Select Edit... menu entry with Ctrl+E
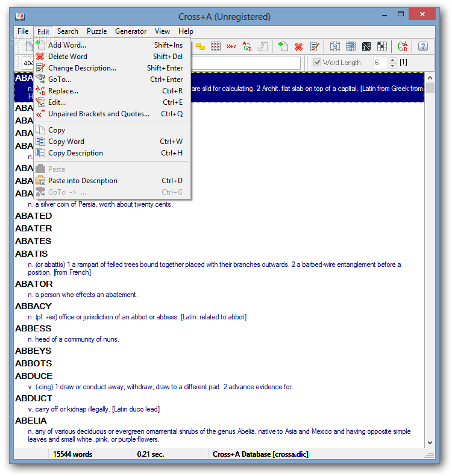Screen dimensions: 452x476 tap(112, 102)
